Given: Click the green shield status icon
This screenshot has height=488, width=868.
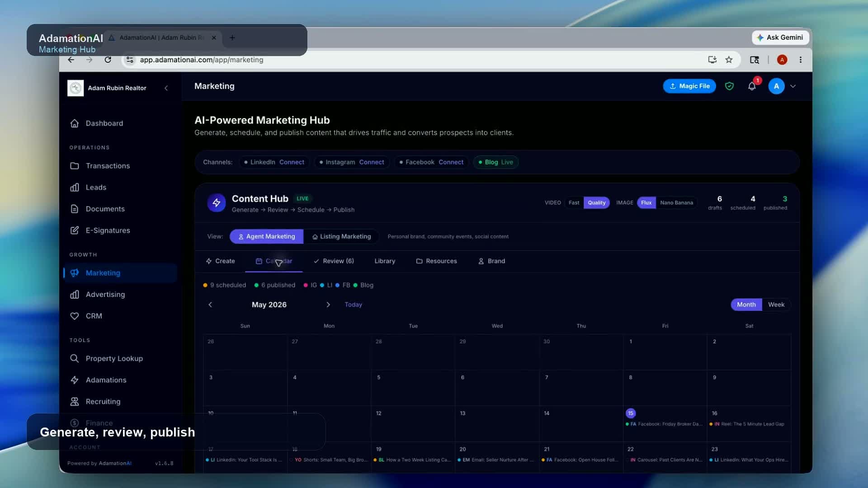Looking at the screenshot, I should tap(729, 86).
